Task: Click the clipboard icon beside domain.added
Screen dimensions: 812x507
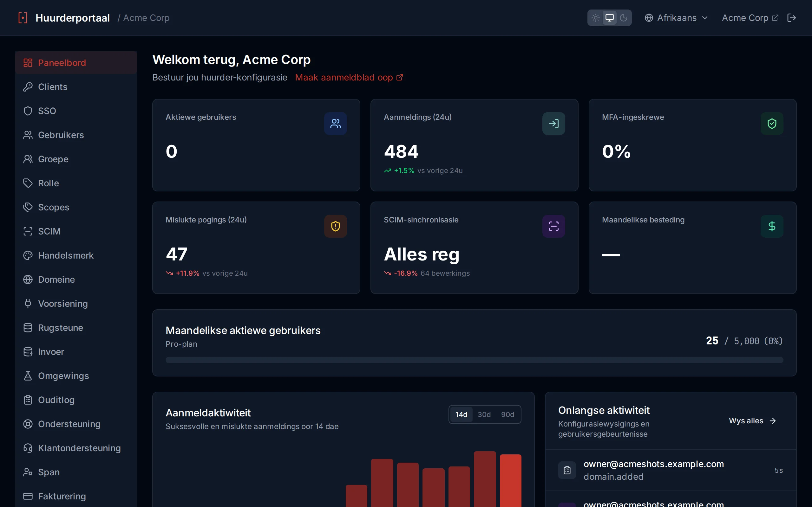Action: click(567, 470)
